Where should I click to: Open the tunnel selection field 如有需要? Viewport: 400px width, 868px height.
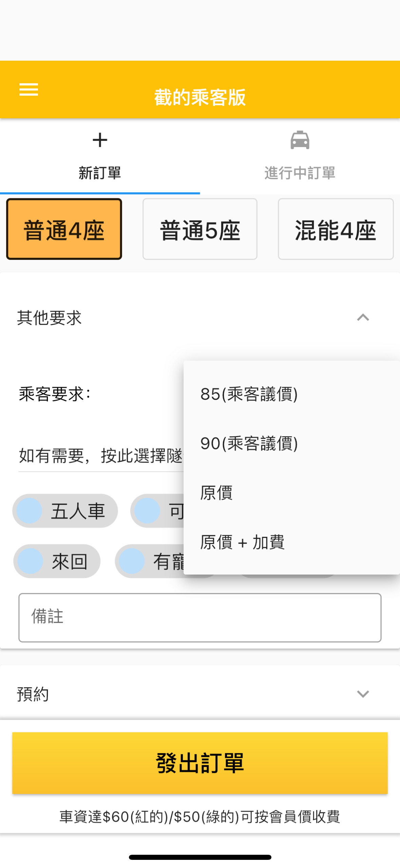click(x=101, y=456)
